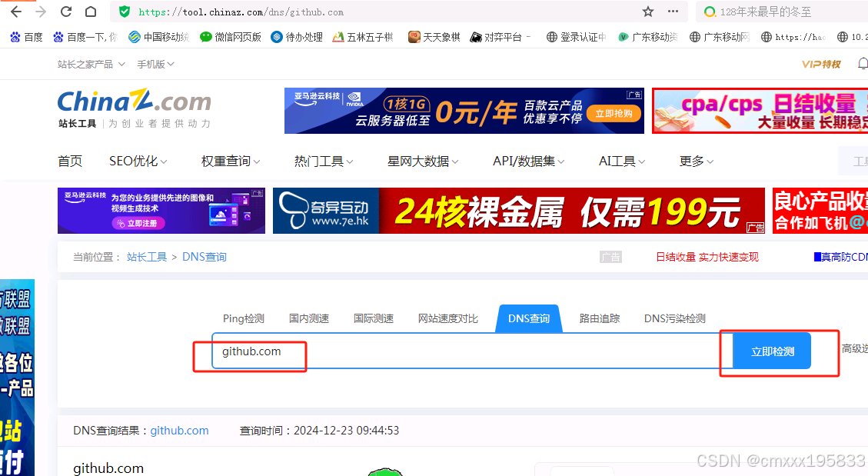Viewport: 868px width, 476px height.
Task: Click the 立即抢购 button in banner
Action: pyautogui.click(x=614, y=114)
